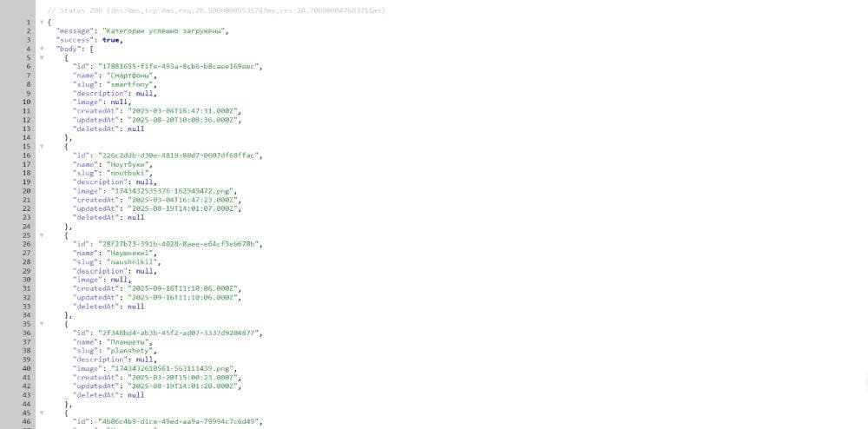Click the "Смартфоны" name value
The height and width of the screenshot is (429, 868).
pos(125,76)
